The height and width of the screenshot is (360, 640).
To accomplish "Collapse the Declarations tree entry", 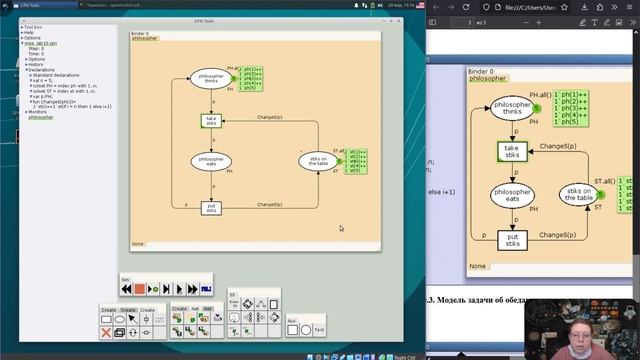I will coord(27,70).
